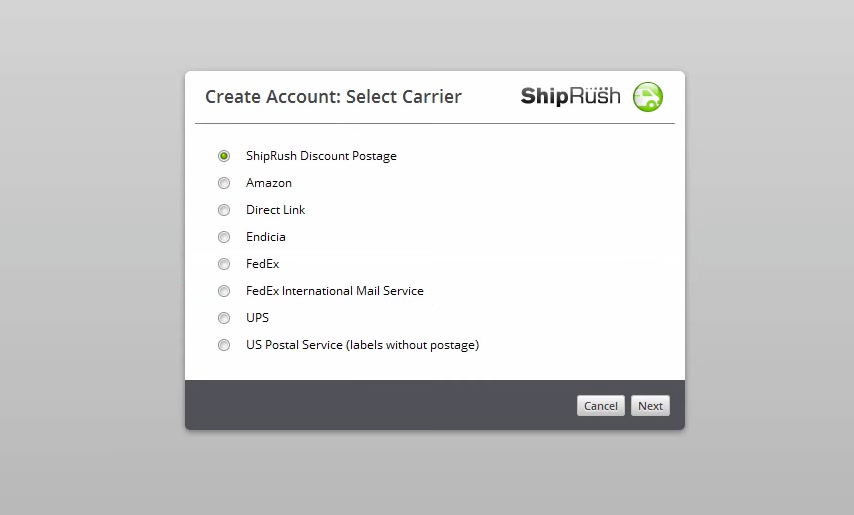The width and height of the screenshot is (854, 515).
Task: Click the ShipRush wordmark in header
Action: coord(570,96)
